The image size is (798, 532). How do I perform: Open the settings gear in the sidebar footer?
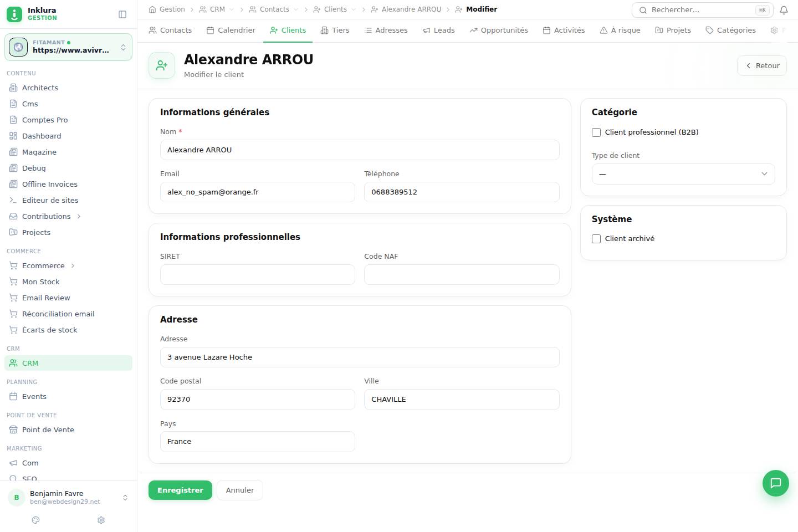[x=101, y=520]
